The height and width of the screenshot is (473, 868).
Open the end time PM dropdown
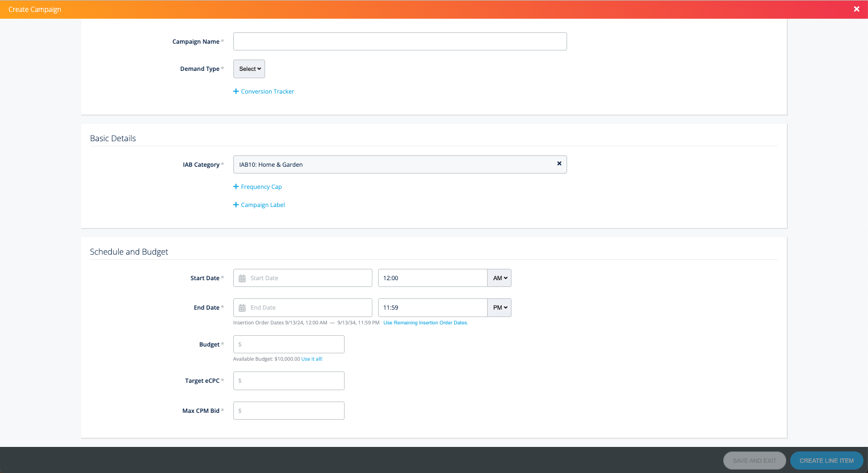pyautogui.click(x=500, y=308)
